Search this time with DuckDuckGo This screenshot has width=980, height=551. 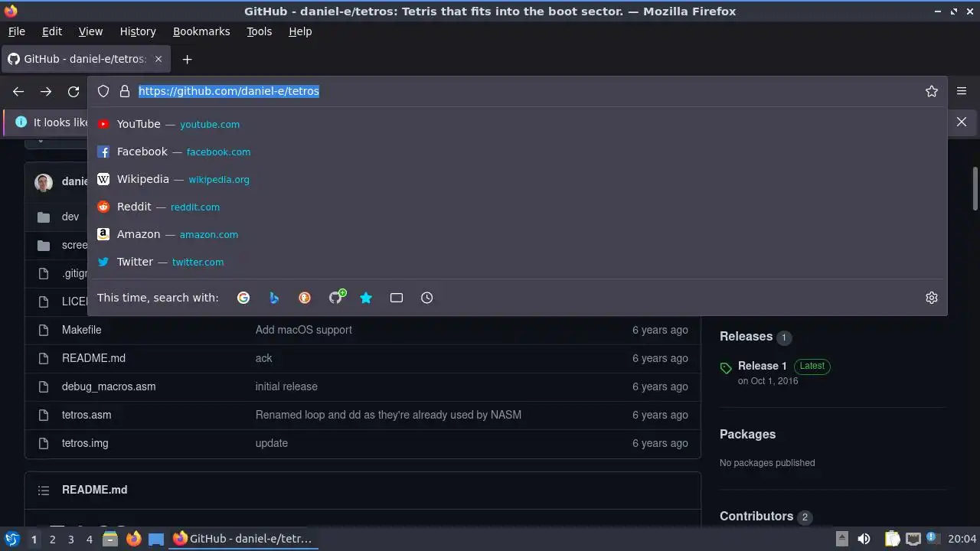(305, 298)
